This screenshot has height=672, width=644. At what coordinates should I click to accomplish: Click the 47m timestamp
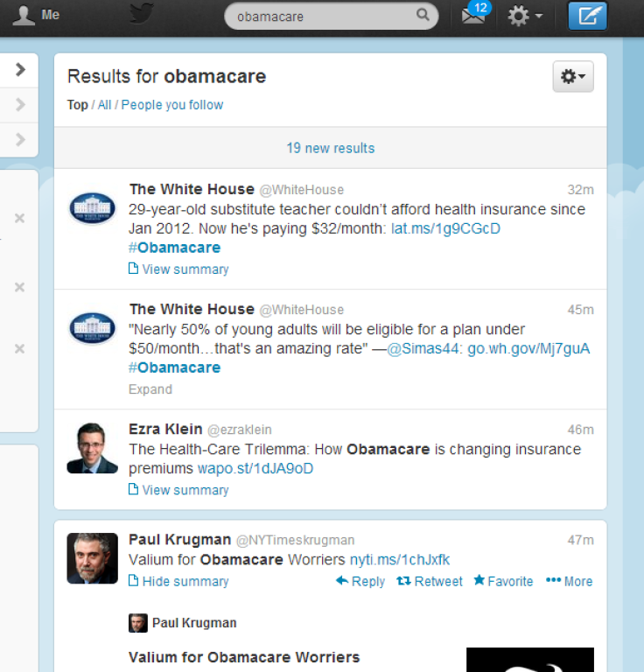(581, 540)
